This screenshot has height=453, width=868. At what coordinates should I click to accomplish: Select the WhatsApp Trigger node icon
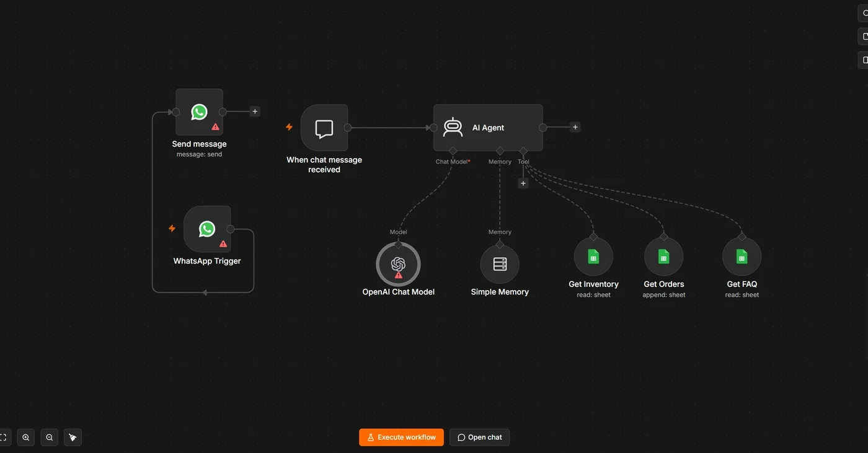(x=207, y=229)
